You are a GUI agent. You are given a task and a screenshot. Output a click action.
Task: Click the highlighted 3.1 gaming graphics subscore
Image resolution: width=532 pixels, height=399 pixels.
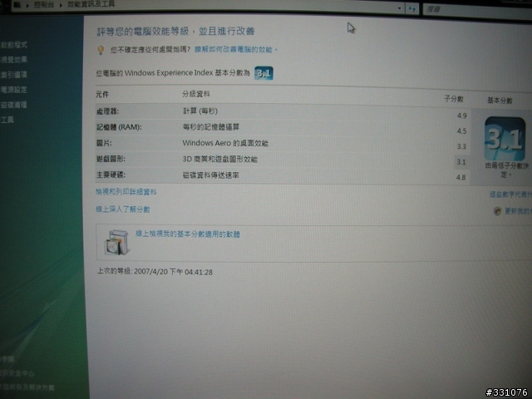click(461, 162)
